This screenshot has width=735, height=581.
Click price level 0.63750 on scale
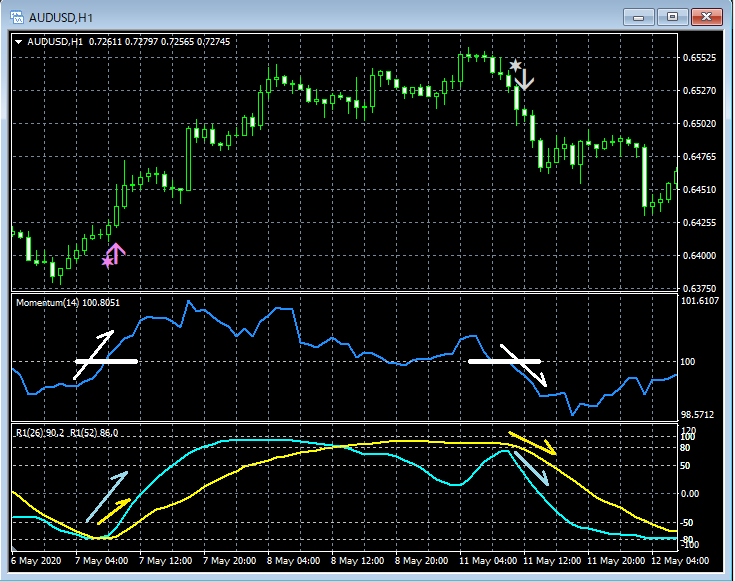click(x=699, y=288)
